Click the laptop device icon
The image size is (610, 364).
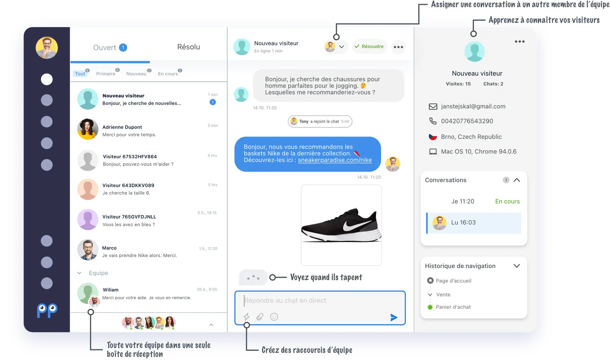click(433, 152)
